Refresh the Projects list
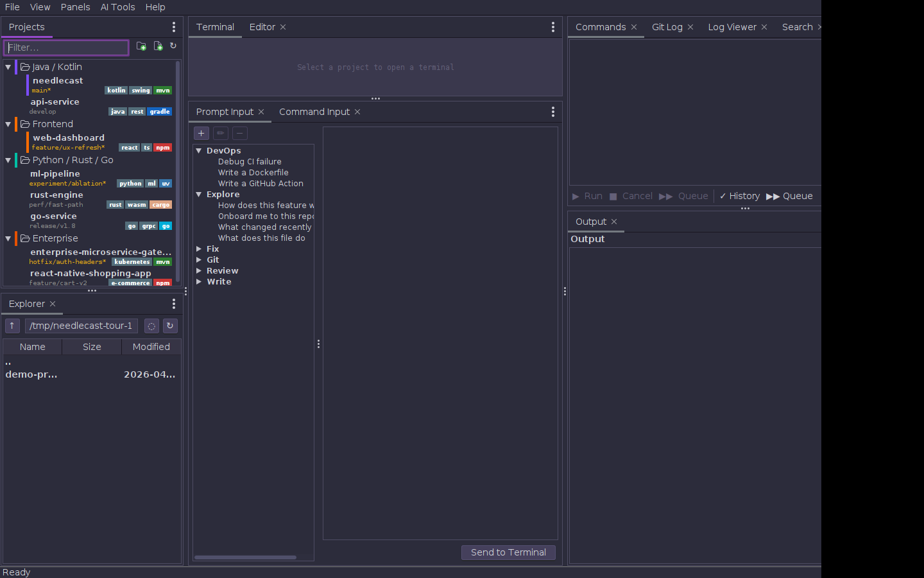The image size is (924, 578). 173,46
